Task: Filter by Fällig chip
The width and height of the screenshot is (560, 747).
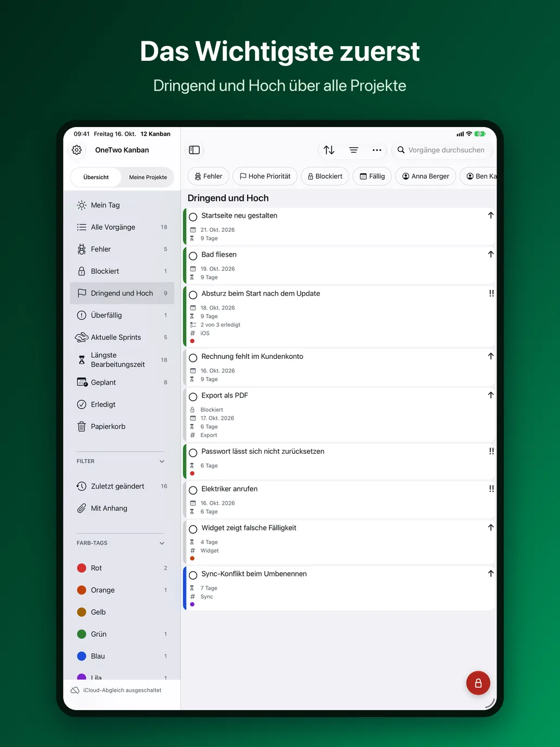Action: click(372, 176)
